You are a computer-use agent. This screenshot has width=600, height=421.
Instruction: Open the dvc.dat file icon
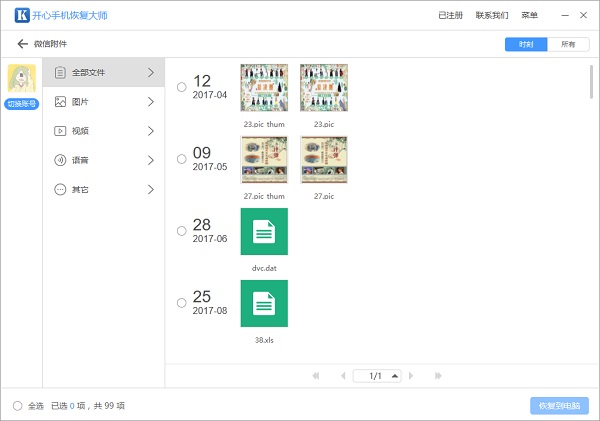tap(264, 231)
